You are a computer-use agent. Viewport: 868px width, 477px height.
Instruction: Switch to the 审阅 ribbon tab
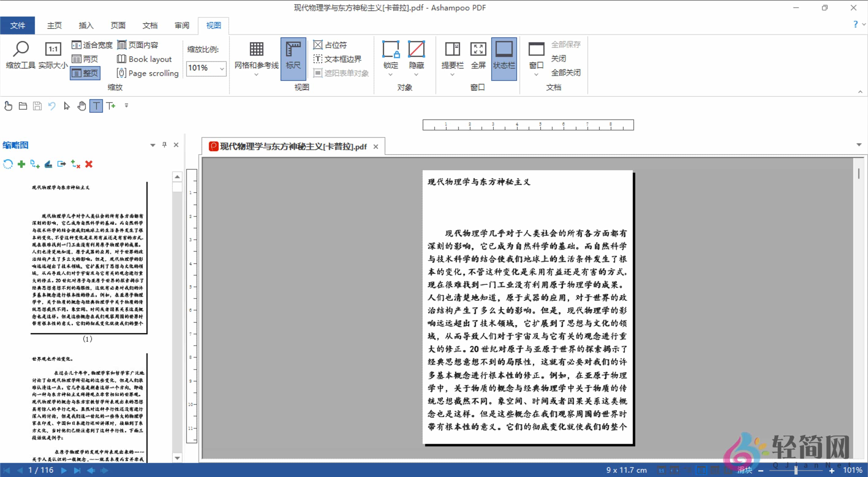click(182, 25)
